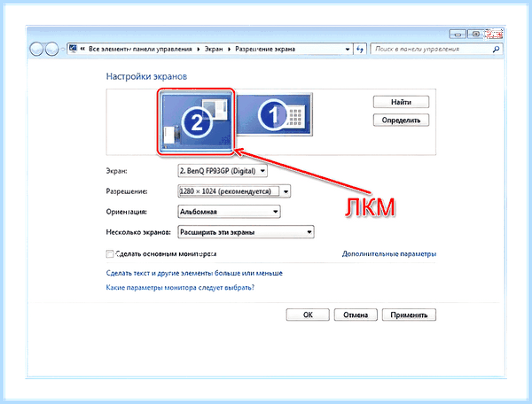Click the search magnifier icon
The width and height of the screenshot is (532, 404).
[496, 49]
